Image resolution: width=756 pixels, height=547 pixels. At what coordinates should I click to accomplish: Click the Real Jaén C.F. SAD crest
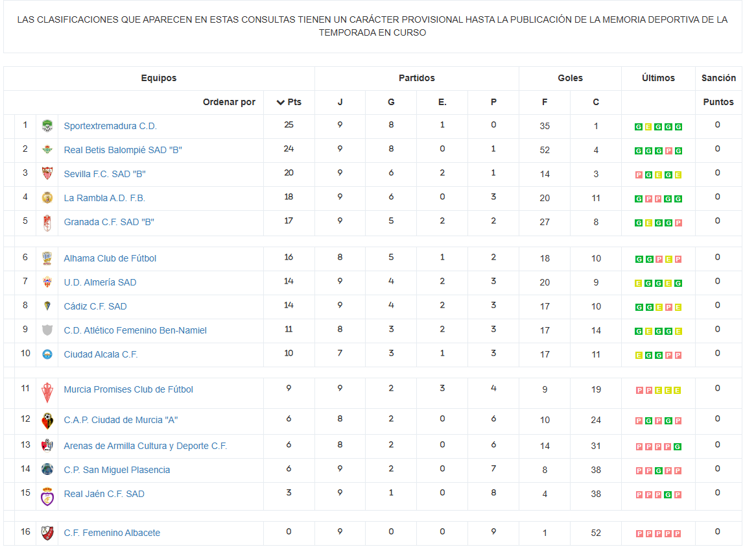coord(47,496)
